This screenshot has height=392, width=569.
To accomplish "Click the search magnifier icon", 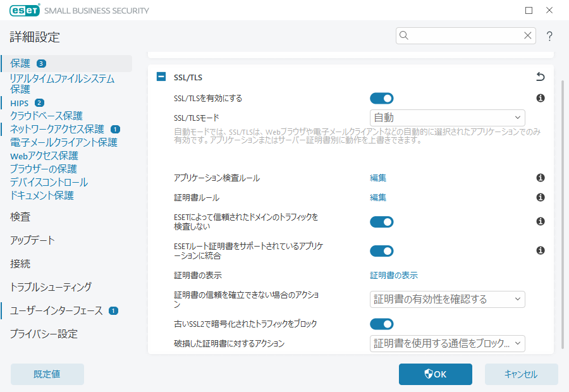I will (x=403, y=35).
